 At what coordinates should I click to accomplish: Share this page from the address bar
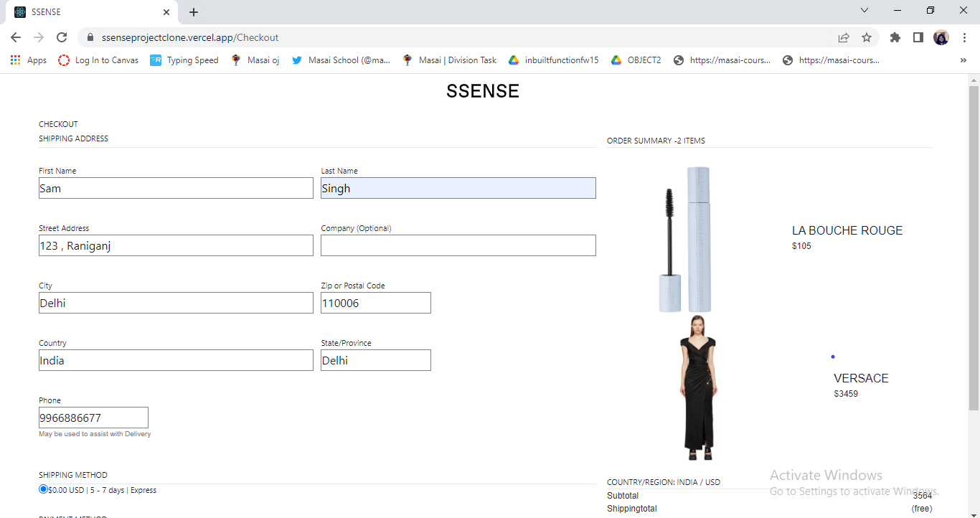844,37
